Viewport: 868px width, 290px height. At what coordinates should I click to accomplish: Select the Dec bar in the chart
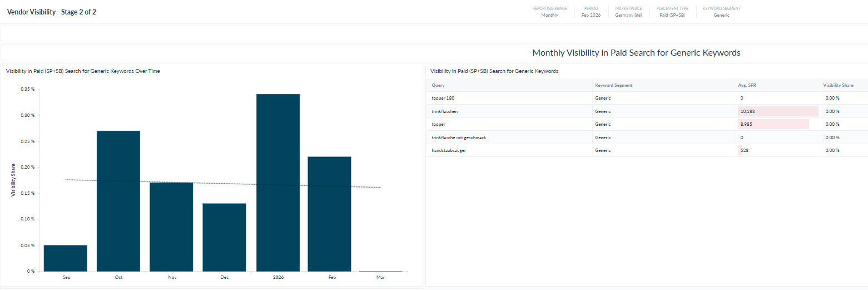pyautogui.click(x=225, y=238)
